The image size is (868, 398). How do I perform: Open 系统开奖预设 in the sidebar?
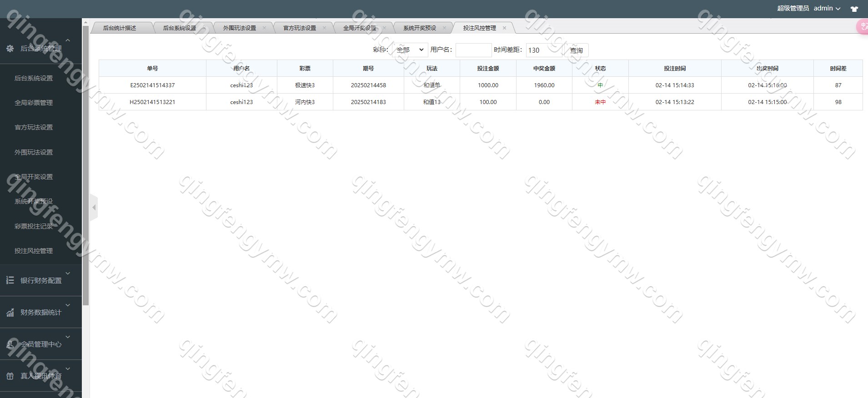(34, 201)
